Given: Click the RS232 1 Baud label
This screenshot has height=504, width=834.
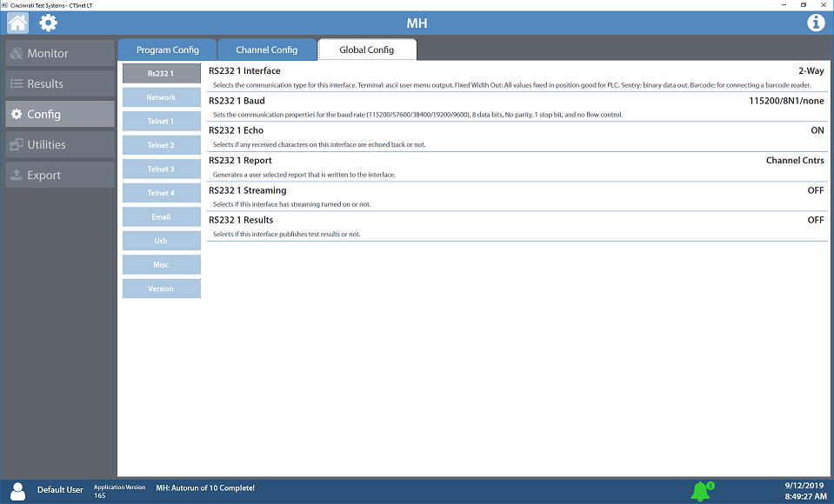Looking at the screenshot, I should click(237, 101).
